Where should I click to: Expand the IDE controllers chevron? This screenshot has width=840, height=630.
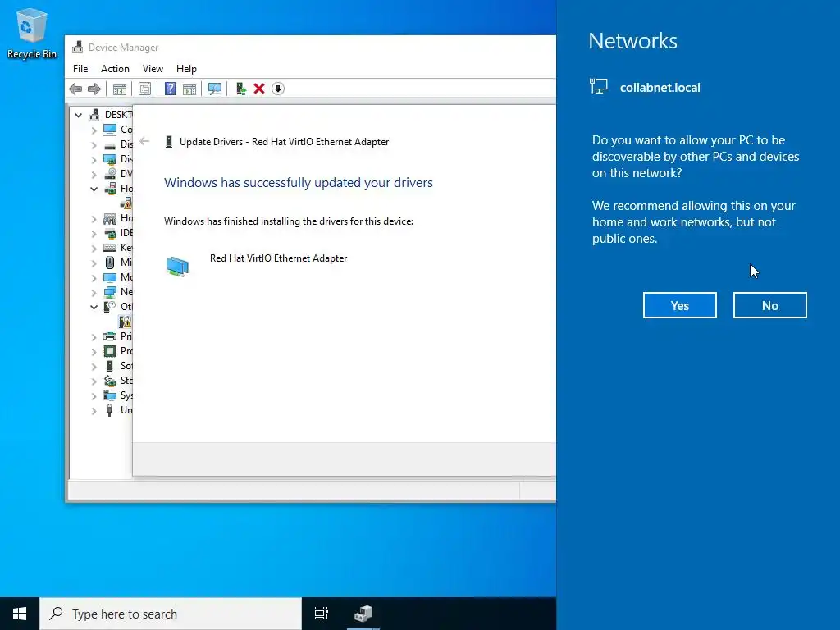(94, 233)
